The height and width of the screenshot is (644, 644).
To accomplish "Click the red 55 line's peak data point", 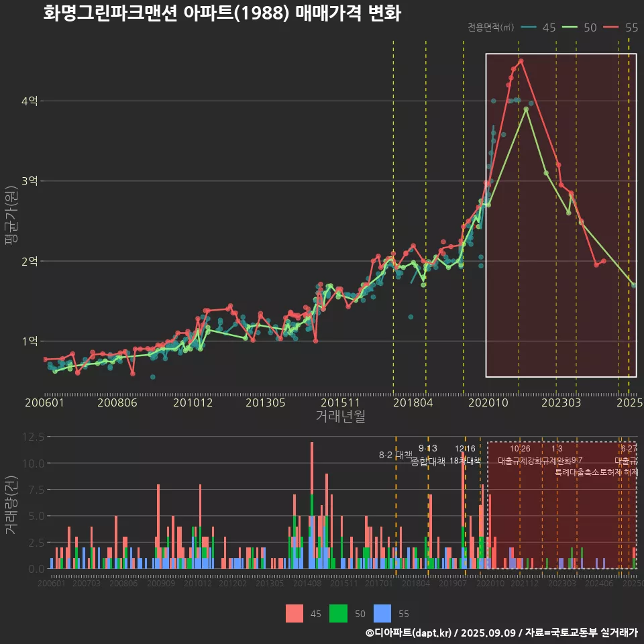I will (521, 61).
